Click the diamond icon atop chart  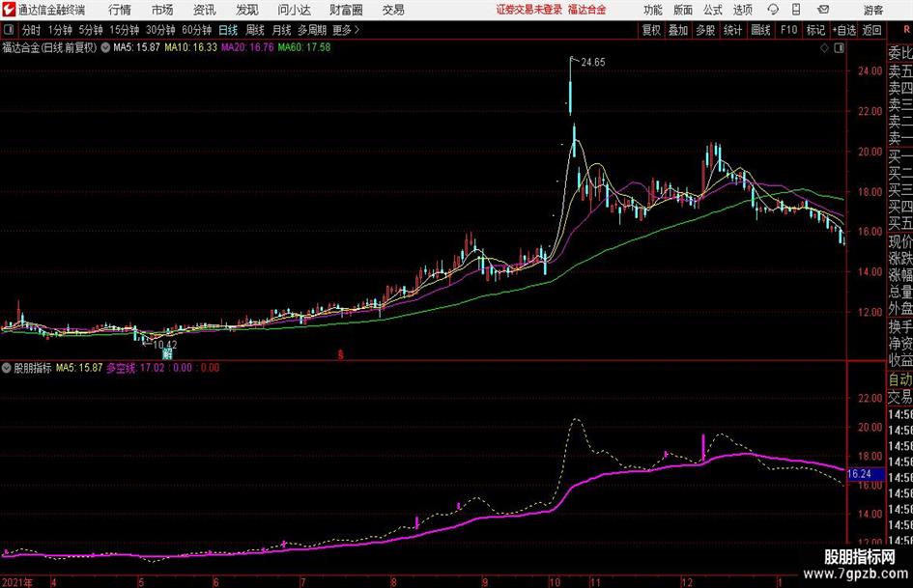pyautogui.click(x=824, y=48)
